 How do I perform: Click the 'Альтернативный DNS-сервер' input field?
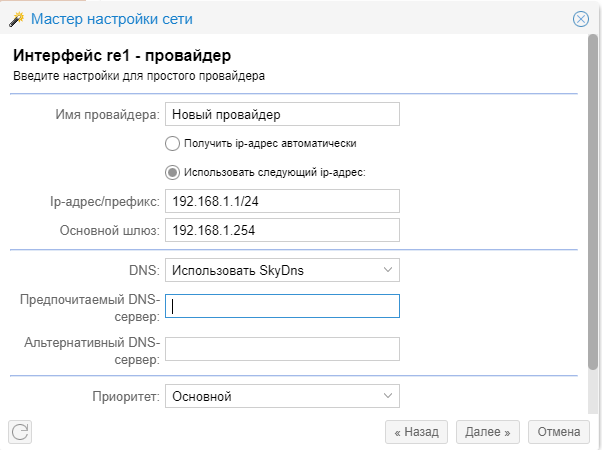point(282,349)
